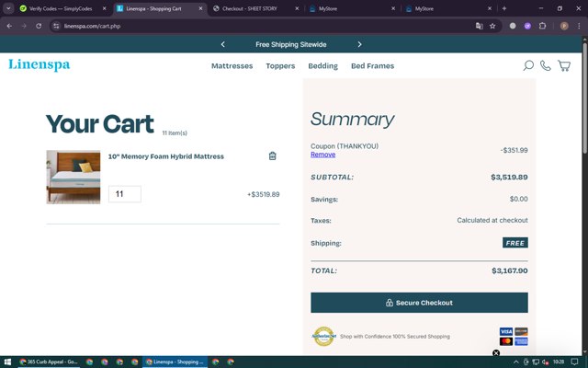Click the phone contact icon
This screenshot has height=368, width=588.
tap(546, 65)
